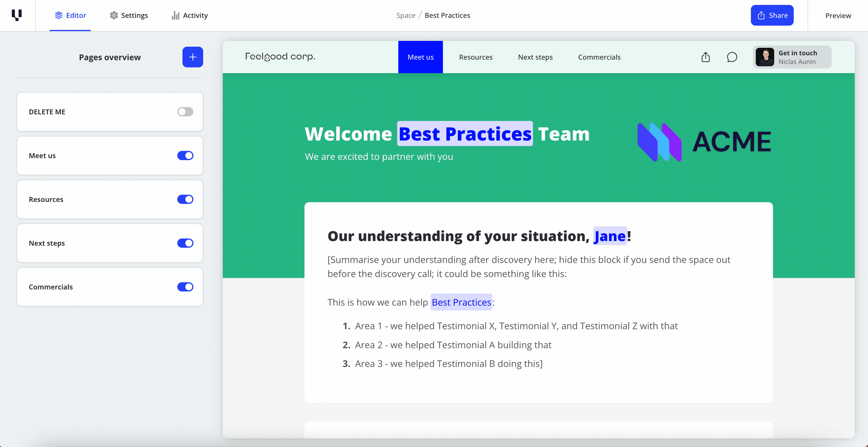Viewport: 868px width, 447px height.
Task: Turn off the Resources page toggle
Action: (x=185, y=199)
